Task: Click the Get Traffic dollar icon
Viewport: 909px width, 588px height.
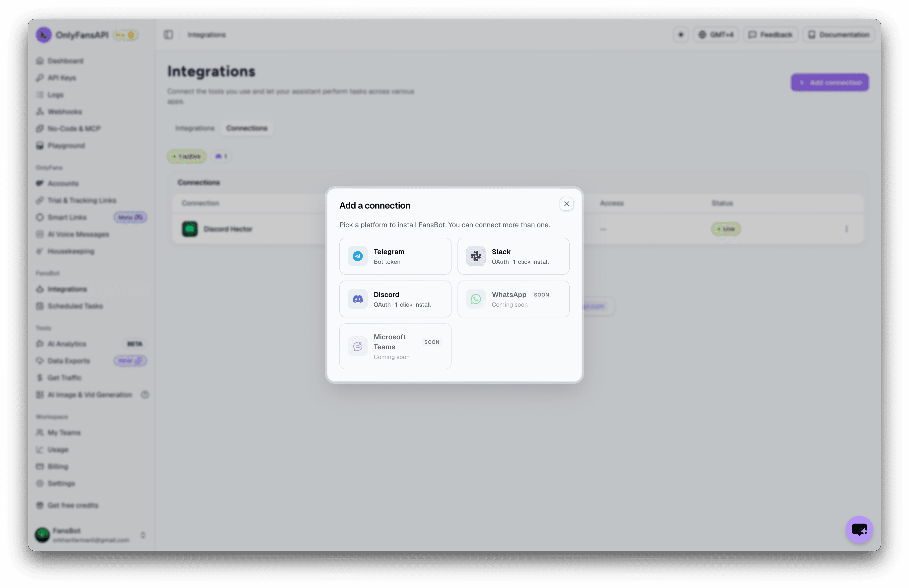Action: click(x=40, y=378)
